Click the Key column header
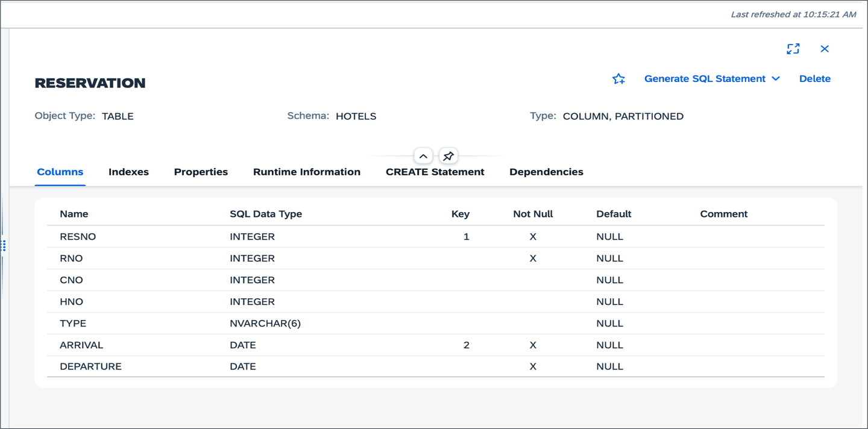The height and width of the screenshot is (429, 868). pyautogui.click(x=461, y=214)
